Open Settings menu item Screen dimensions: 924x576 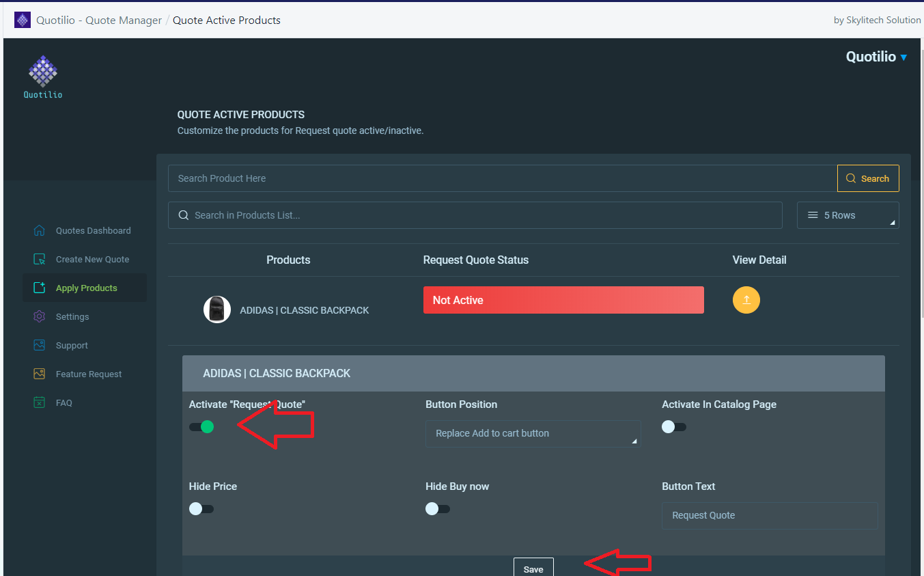85,316
